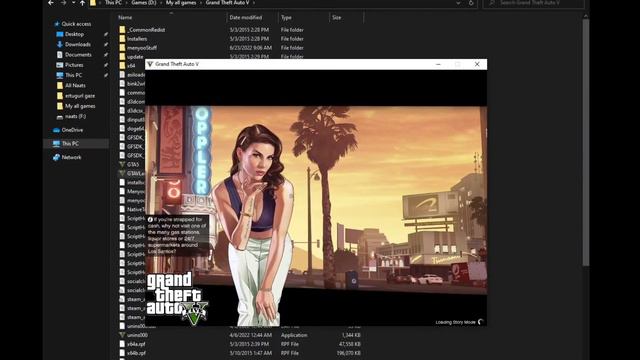Click the Documents icon in the sidebar
The width and height of the screenshot is (640, 360).
pos(60,55)
